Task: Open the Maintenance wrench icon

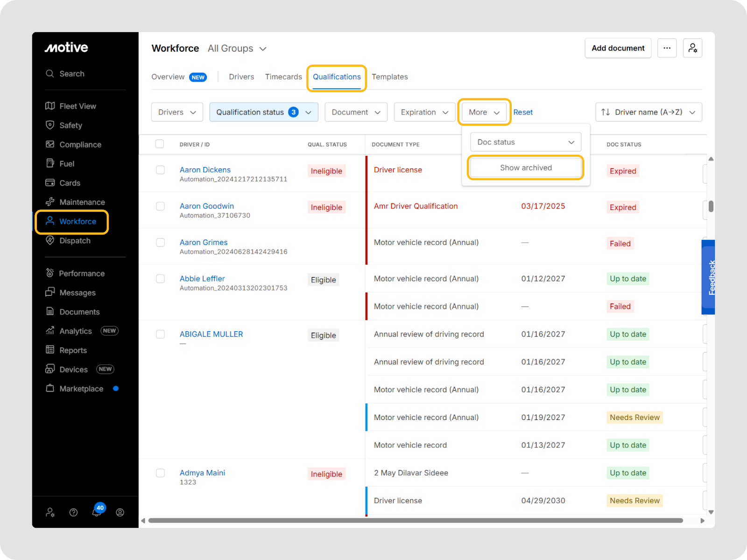Action: tap(50, 202)
